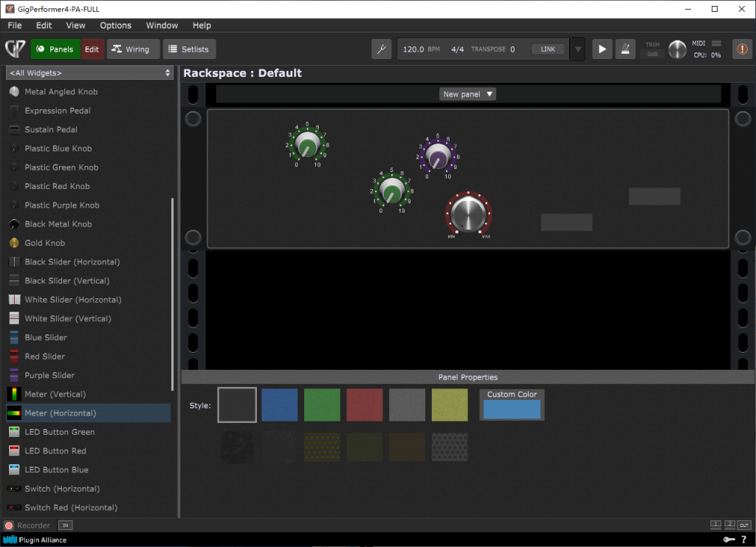
Task: Select the Switch Red (Horizontal) widget
Action: pyautogui.click(x=89, y=507)
